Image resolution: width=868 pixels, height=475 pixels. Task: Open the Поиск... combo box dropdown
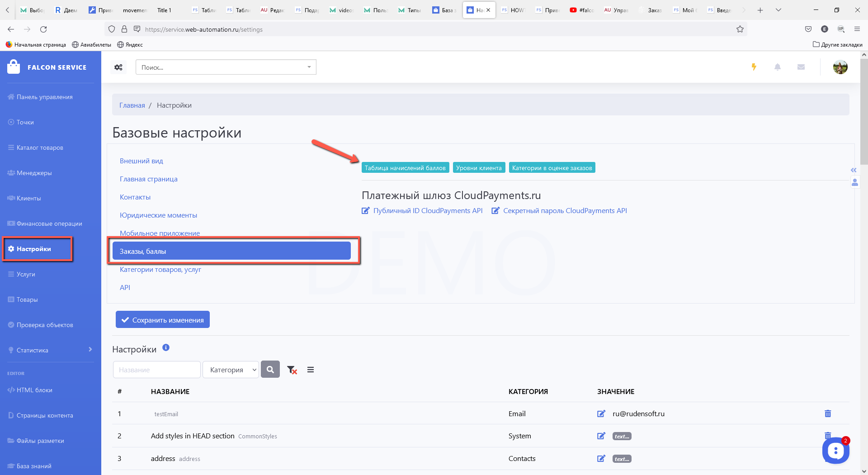click(309, 67)
